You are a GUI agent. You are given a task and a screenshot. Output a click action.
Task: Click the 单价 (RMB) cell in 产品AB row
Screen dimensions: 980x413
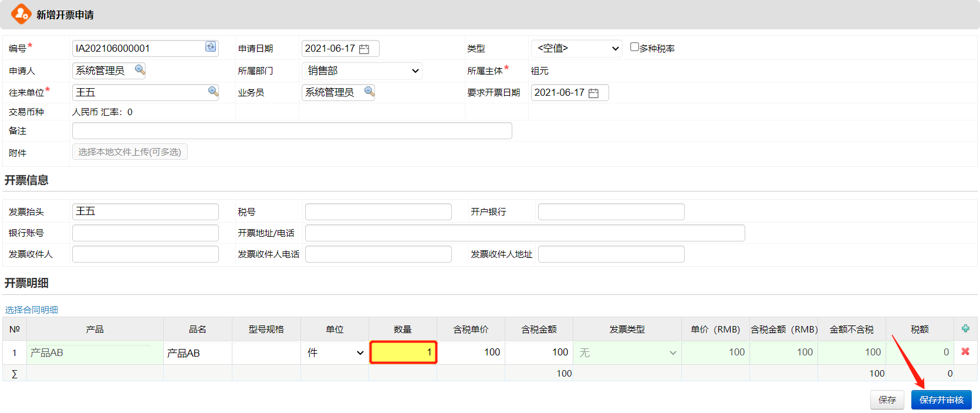(715, 352)
